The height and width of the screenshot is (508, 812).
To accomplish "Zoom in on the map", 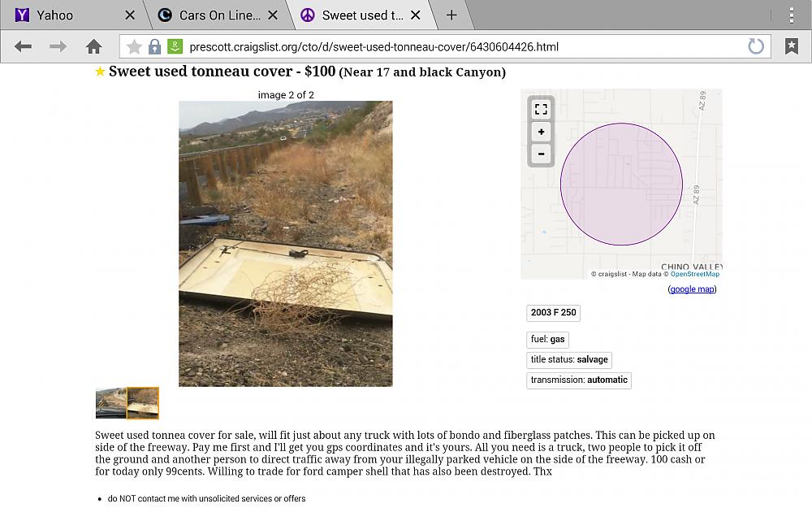I will point(541,132).
